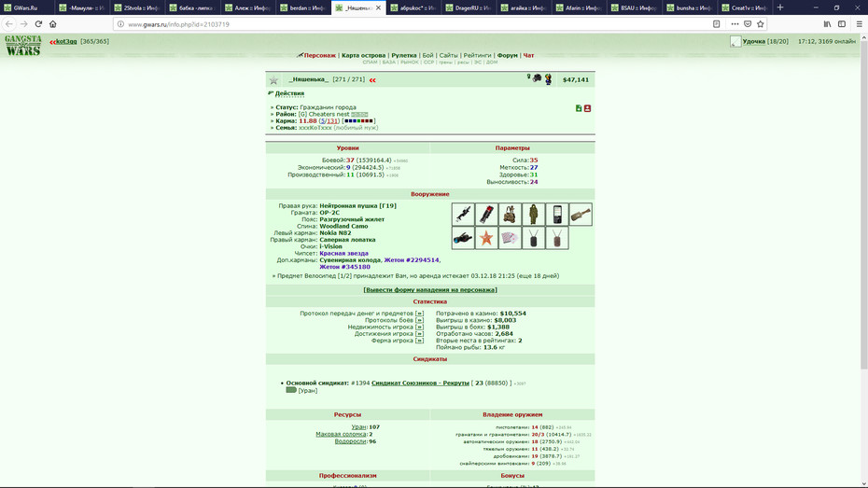The width and height of the screenshot is (868, 488).
Task: Click the character figure icon in header
Action: pos(548,79)
